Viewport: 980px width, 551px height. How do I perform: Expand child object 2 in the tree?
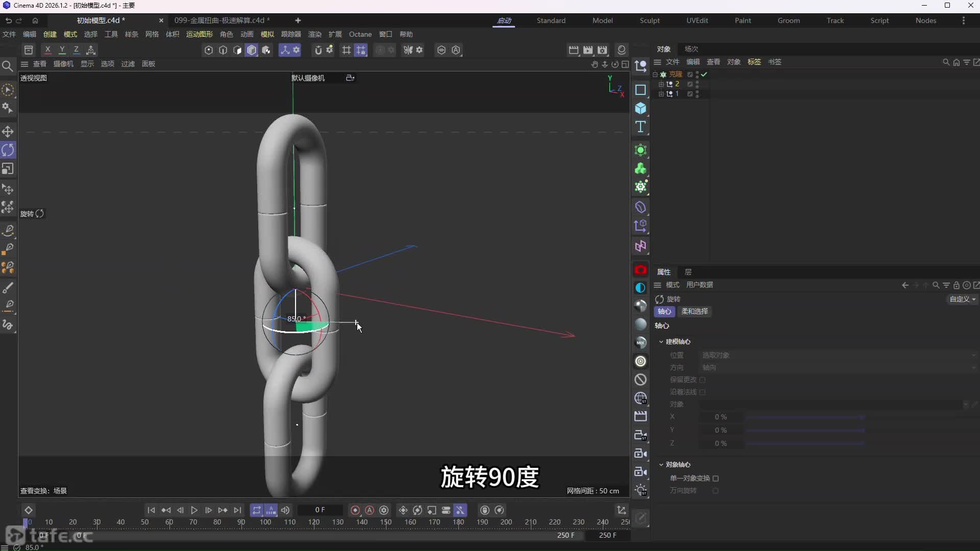[x=661, y=84]
